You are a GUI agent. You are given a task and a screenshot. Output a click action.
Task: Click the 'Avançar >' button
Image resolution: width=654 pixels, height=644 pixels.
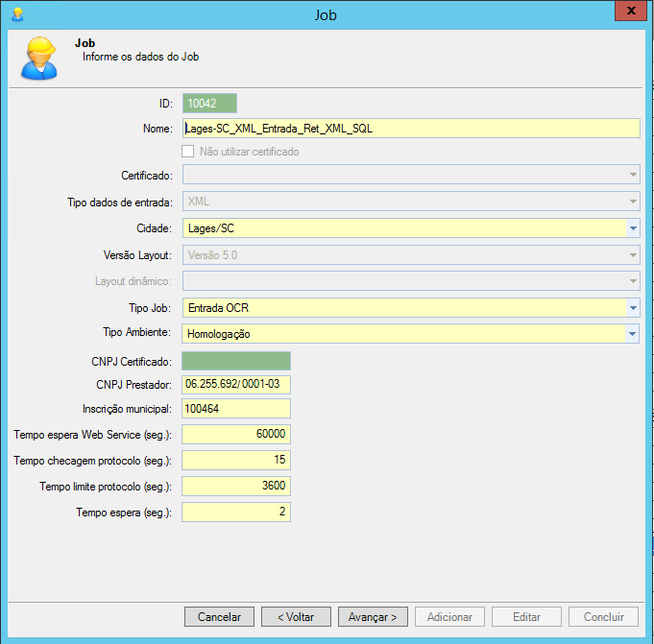coord(373,617)
